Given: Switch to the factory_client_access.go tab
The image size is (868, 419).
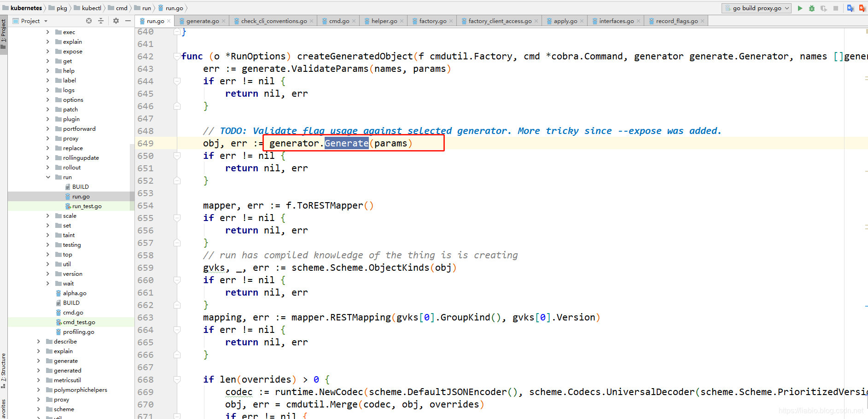Looking at the screenshot, I should pyautogui.click(x=500, y=21).
